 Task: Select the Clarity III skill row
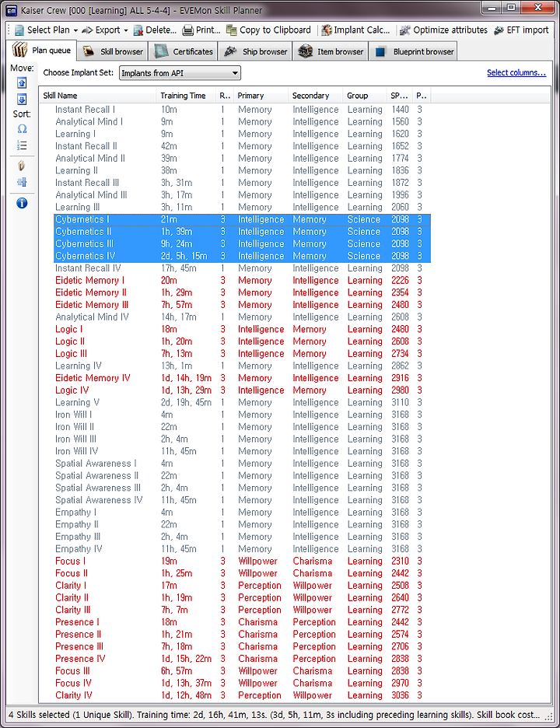(x=242, y=610)
